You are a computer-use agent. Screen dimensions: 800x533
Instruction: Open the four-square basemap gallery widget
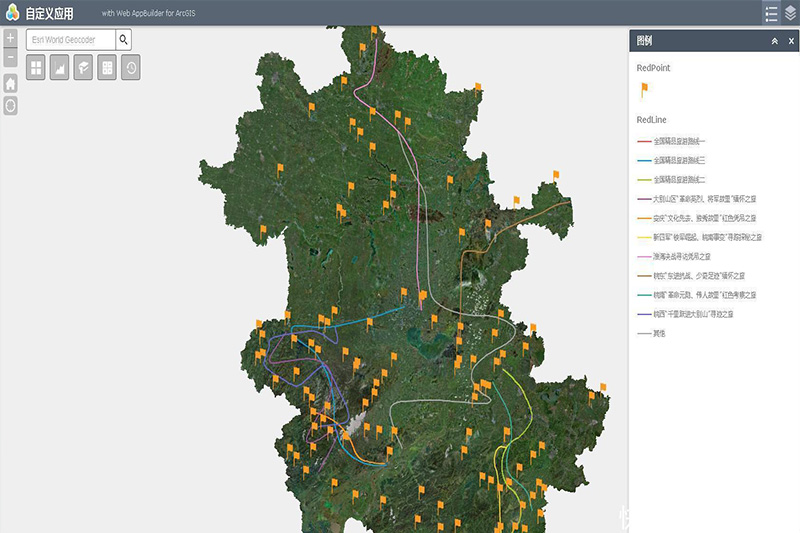36,68
